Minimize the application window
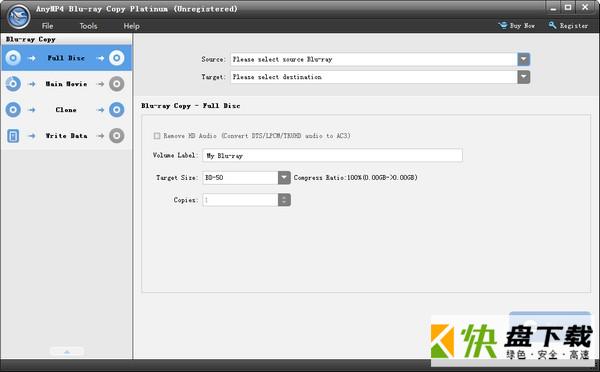 (x=553, y=7)
